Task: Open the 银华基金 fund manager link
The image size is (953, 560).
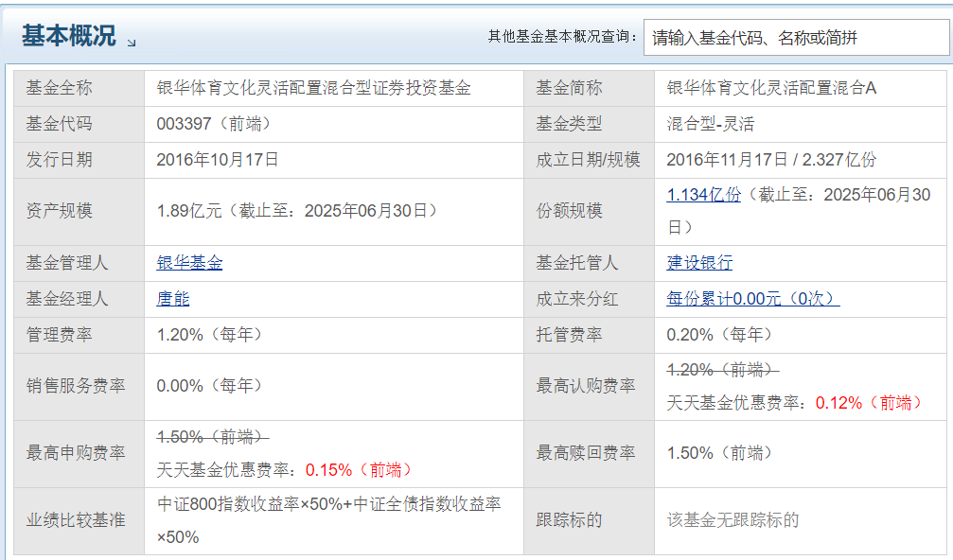Action: [x=189, y=263]
